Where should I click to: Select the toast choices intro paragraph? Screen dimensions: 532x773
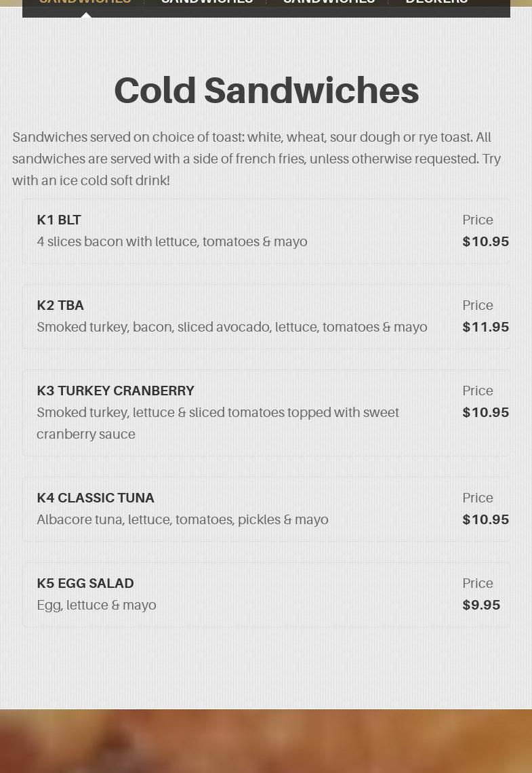(258, 159)
